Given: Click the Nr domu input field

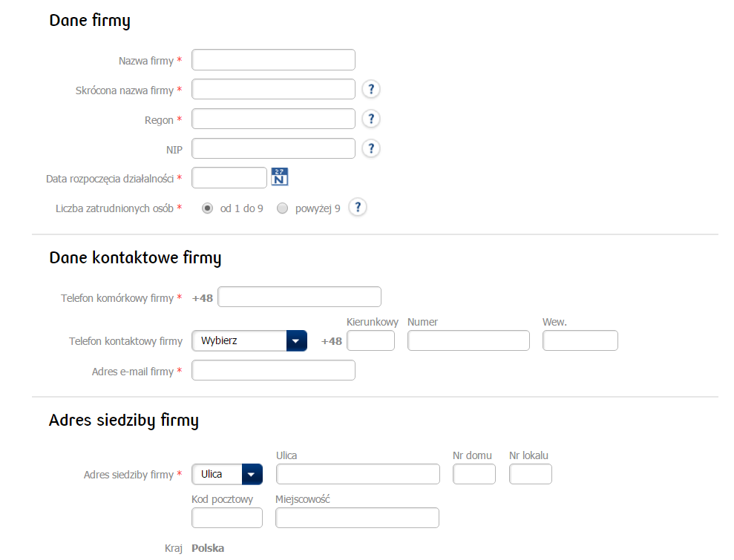Looking at the screenshot, I should click(x=474, y=474).
